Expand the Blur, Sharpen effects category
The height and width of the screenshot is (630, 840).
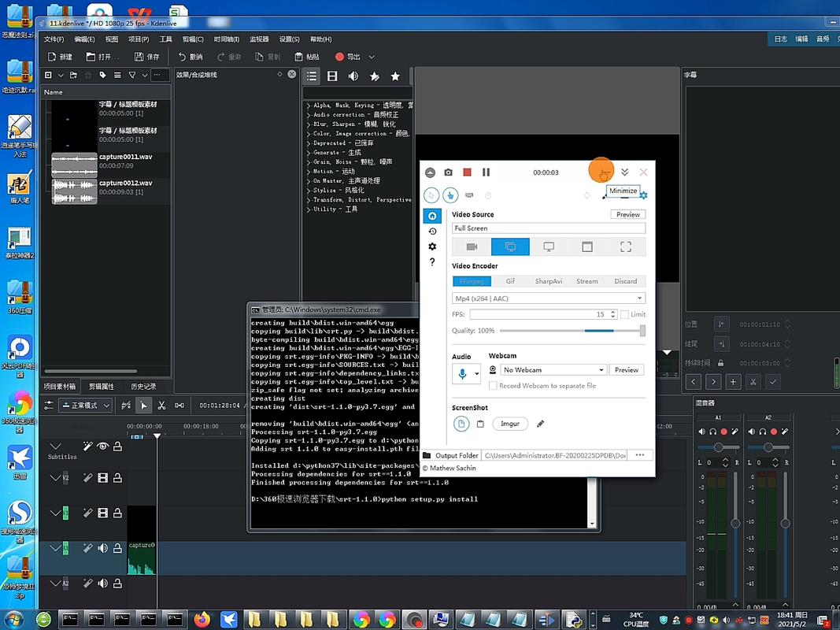point(309,124)
